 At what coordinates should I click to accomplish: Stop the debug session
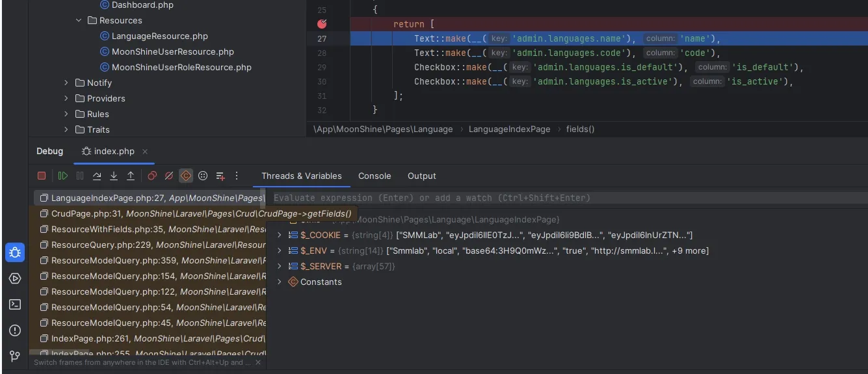pos(42,176)
